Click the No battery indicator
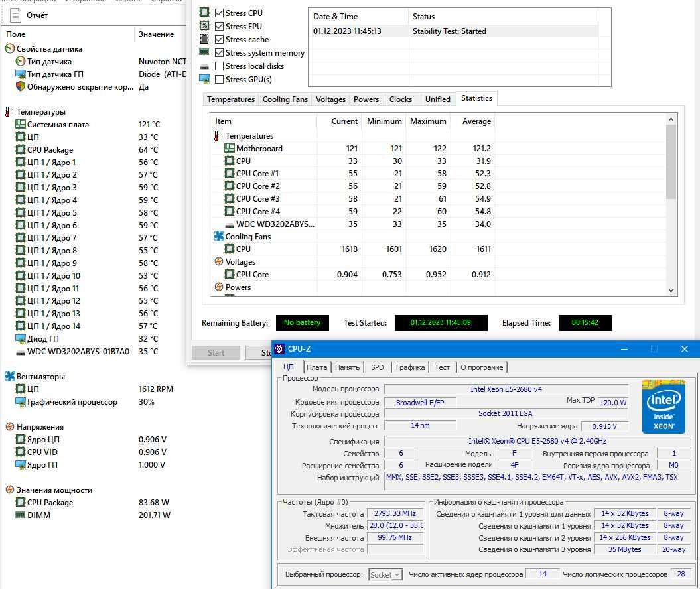 (303, 322)
